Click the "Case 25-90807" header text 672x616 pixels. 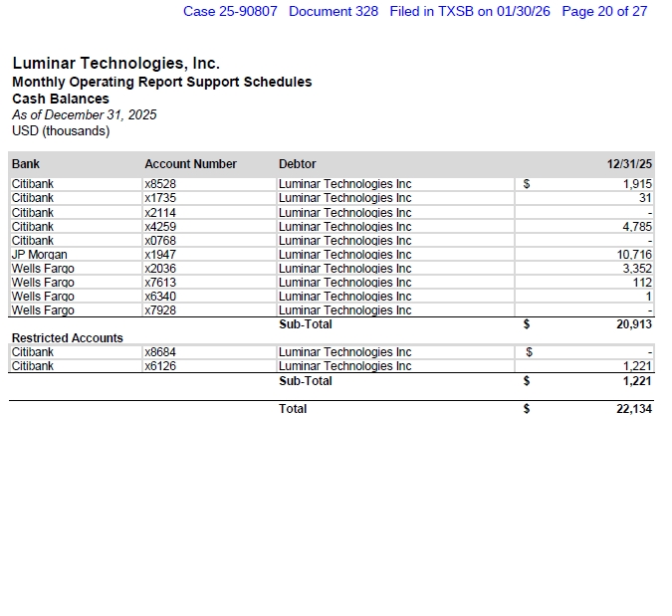click(230, 11)
